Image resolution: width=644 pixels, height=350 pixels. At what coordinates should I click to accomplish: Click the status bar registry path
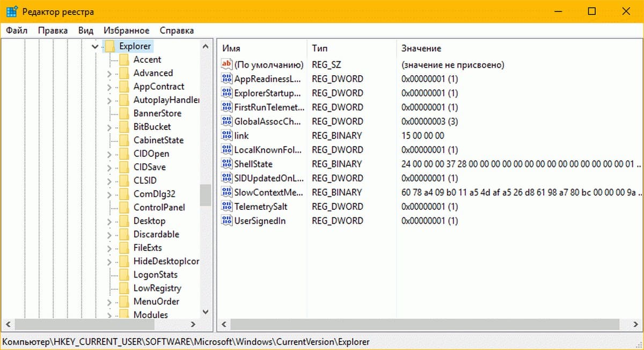(x=186, y=341)
